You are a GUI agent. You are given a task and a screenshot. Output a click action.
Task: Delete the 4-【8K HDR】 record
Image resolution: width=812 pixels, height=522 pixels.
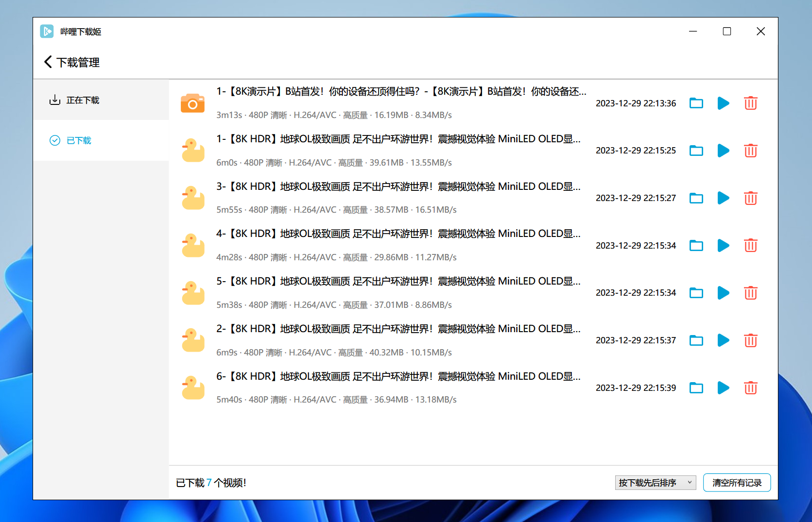pyautogui.click(x=750, y=246)
